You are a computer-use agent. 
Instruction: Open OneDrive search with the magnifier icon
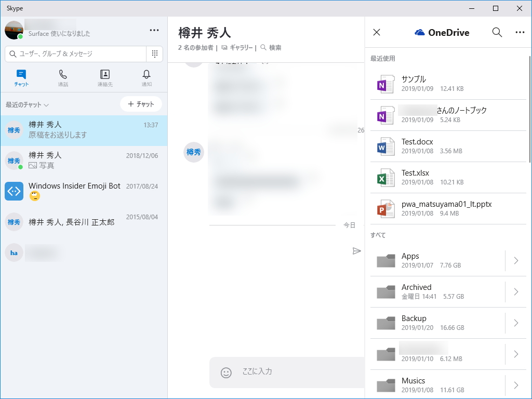(497, 32)
